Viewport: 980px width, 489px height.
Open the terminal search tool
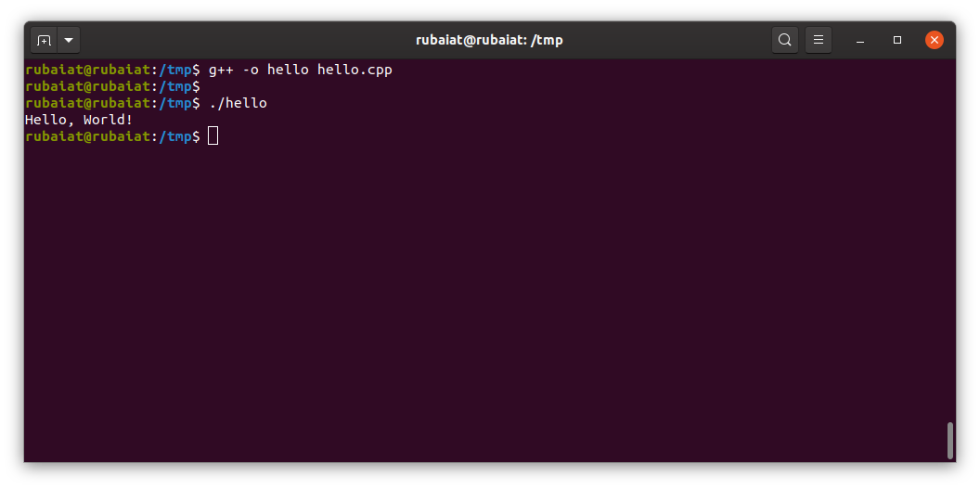[785, 40]
